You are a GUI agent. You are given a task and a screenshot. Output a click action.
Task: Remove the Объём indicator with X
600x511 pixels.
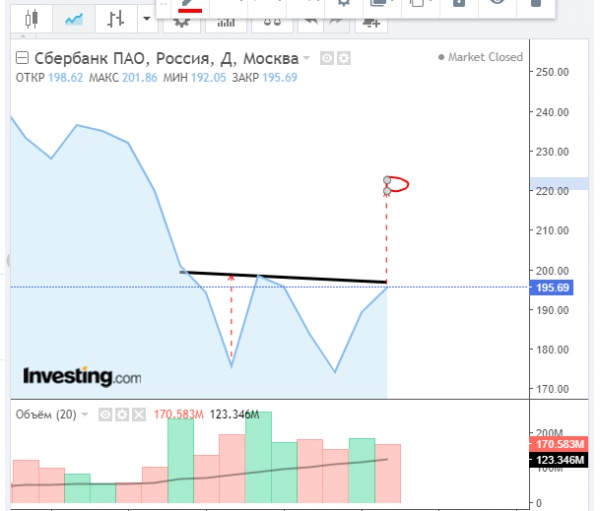tap(139, 415)
